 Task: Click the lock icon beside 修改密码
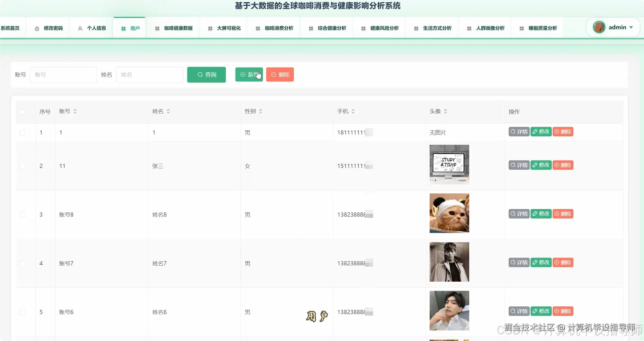[37, 28]
